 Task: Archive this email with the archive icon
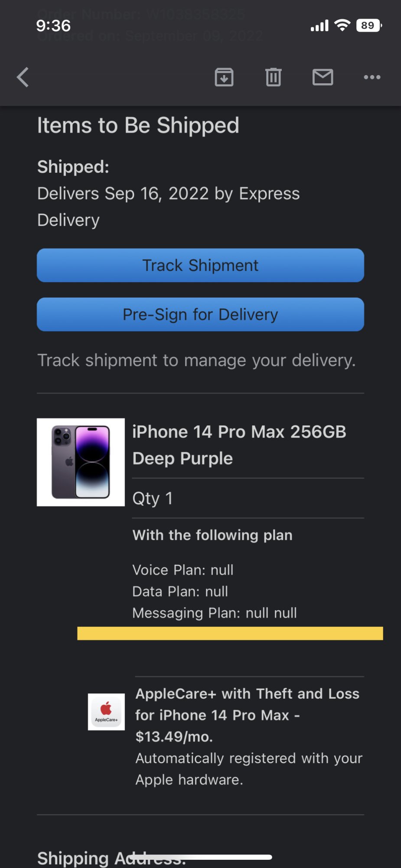(x=224, y=77)
